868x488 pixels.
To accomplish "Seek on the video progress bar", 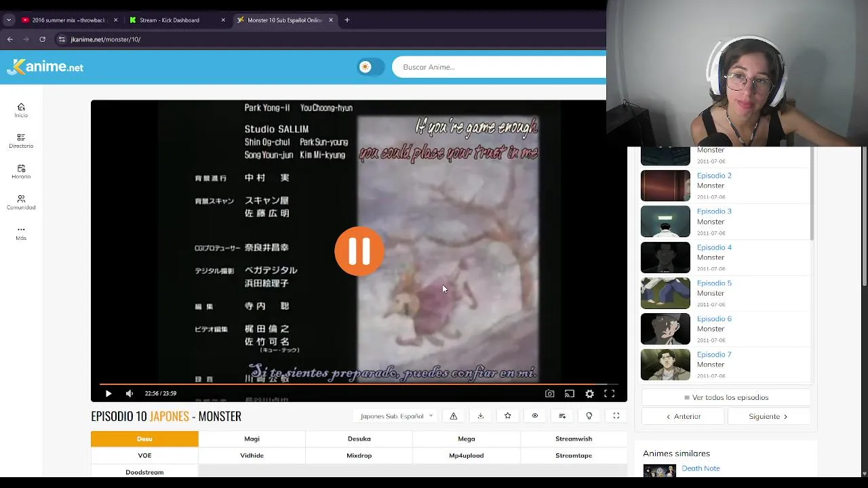I will click(359, 384).
